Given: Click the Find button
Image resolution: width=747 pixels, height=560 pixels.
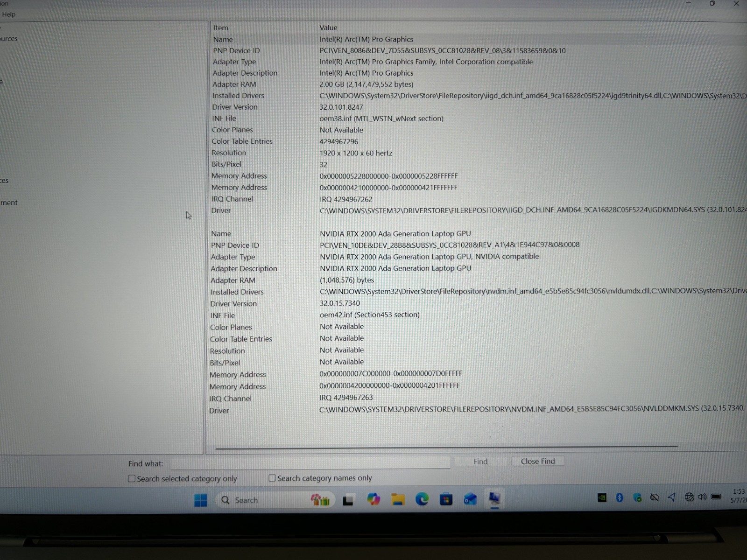Looking at the screenshot, I should pos(480,462).
